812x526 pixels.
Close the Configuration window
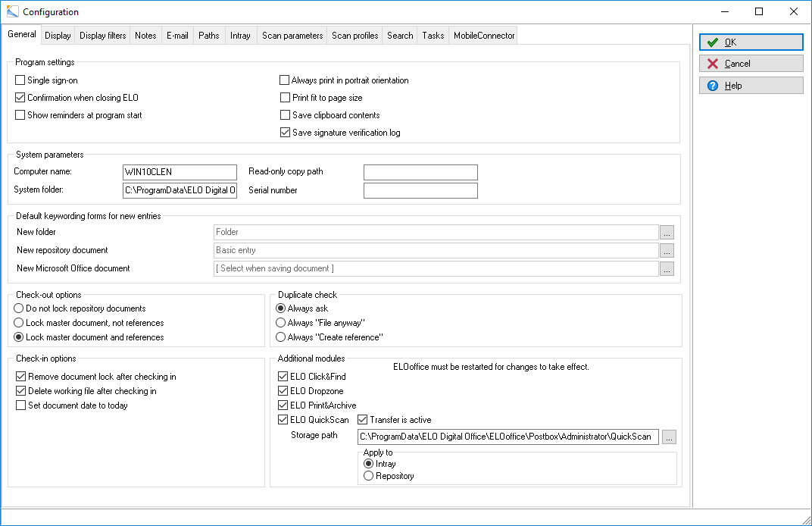[793, 11]
